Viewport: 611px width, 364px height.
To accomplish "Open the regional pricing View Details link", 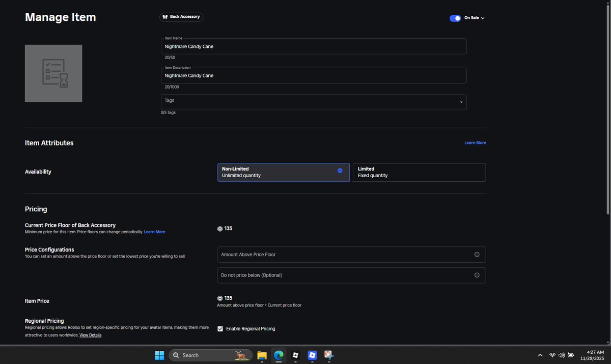I will [x=91, y=335].
